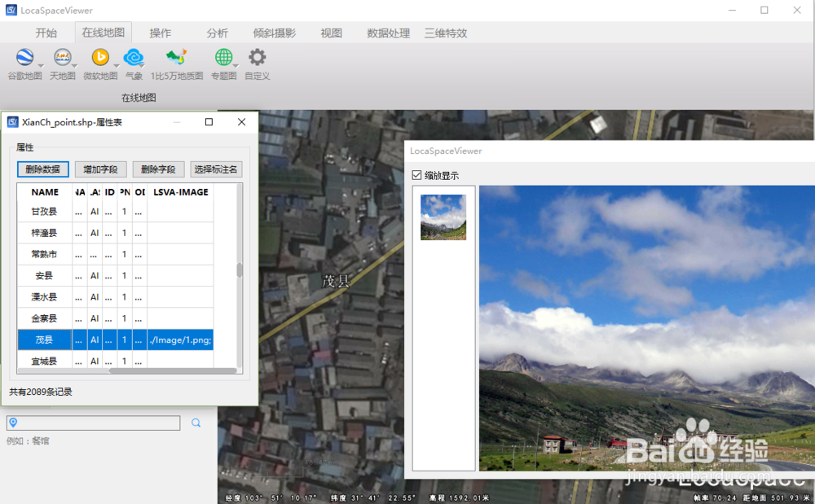Click the horizontal scrollbar of the attribute table
Screen dimensions: 815x504
173,370
